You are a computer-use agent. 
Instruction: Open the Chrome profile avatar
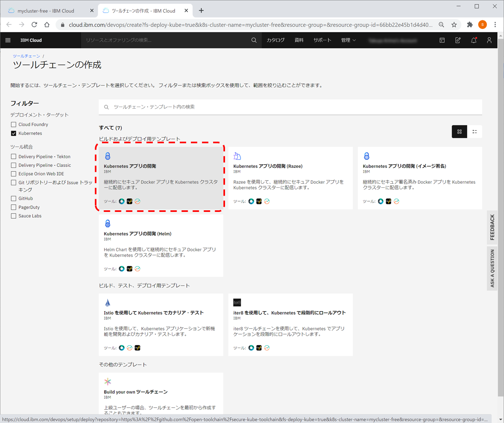[483, 25]
